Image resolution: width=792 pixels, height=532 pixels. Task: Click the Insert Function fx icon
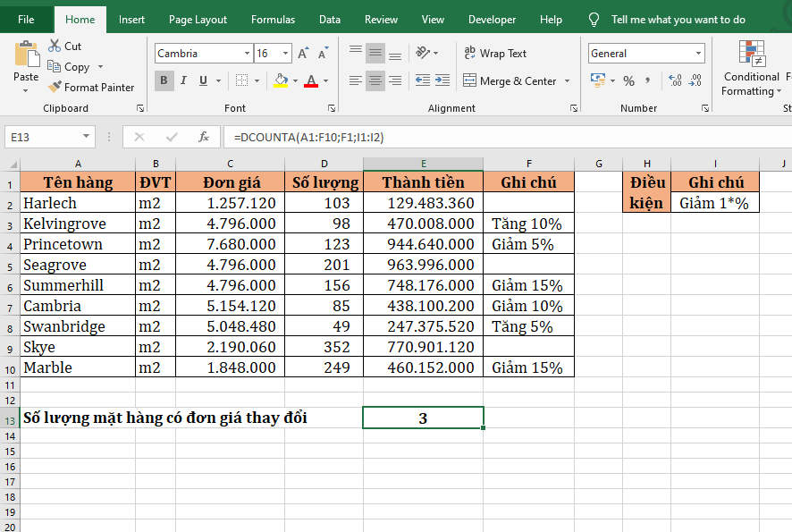(x=204, y=137)
